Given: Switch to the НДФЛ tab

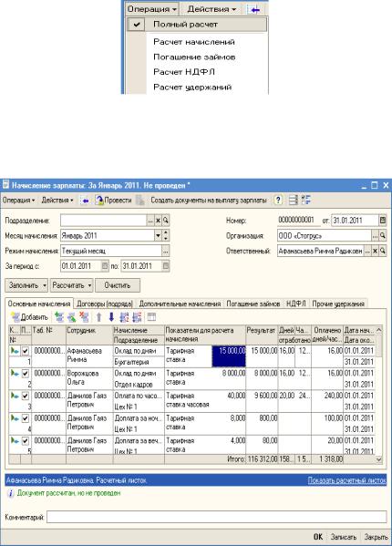Looking at the screenshot, I should [296, 304].
